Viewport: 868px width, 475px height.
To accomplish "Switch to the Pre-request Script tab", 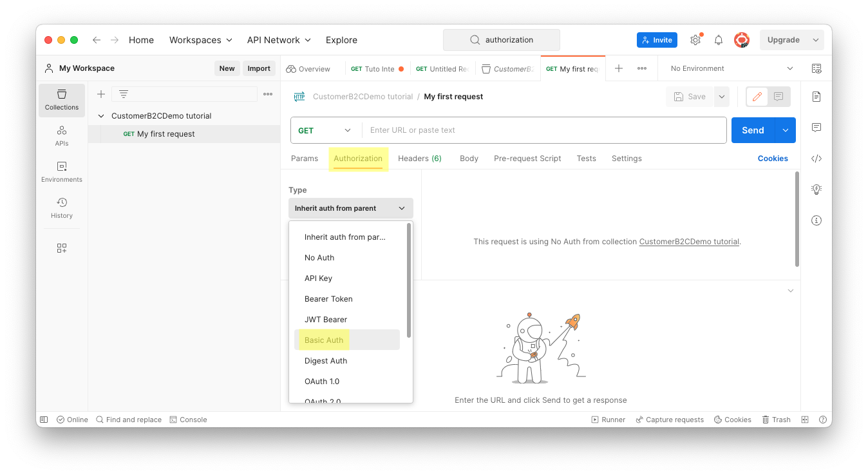I will click(x=527, y=159).
